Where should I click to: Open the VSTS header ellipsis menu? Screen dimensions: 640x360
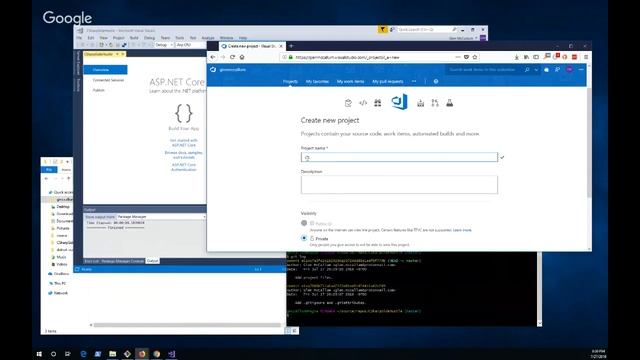(581, 70)
